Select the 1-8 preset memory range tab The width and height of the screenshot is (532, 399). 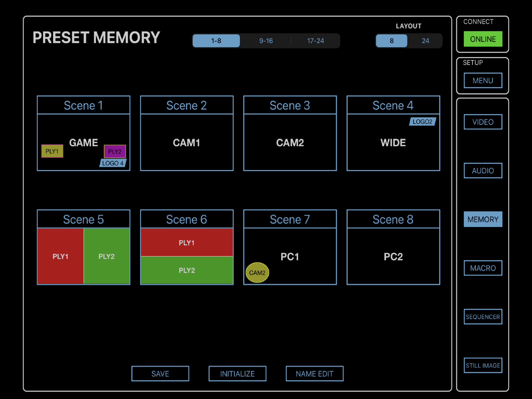pyautogui.click(x=216, y=41)
